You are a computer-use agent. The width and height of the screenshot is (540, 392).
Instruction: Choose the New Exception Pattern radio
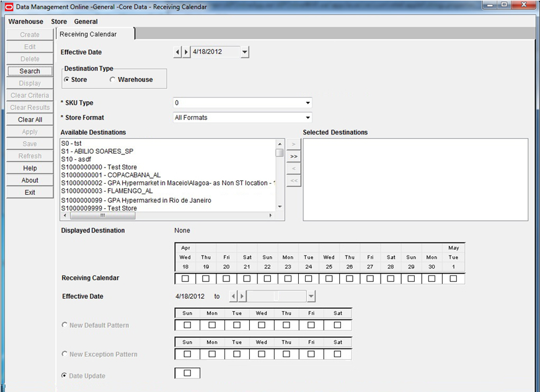(x=64, y=354)
